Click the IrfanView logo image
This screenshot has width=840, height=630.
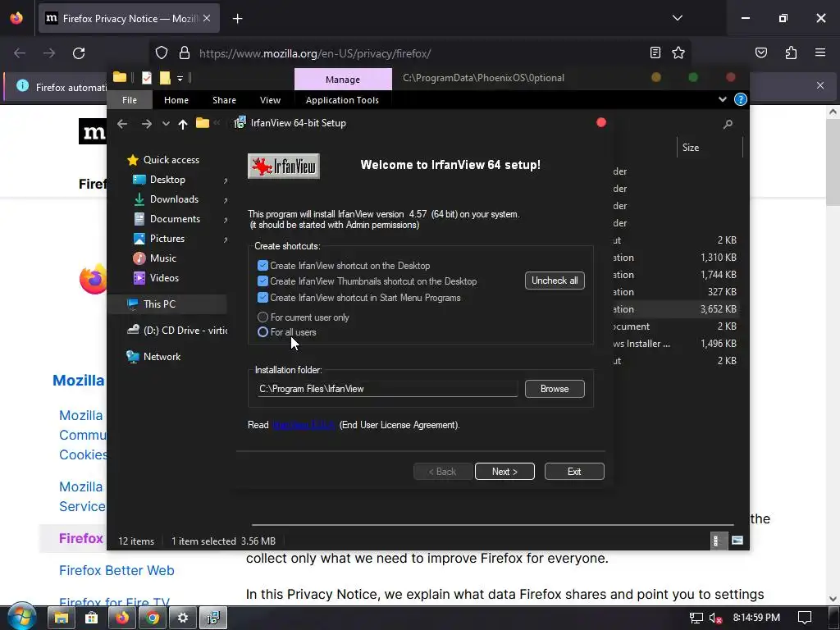(283, 166)
